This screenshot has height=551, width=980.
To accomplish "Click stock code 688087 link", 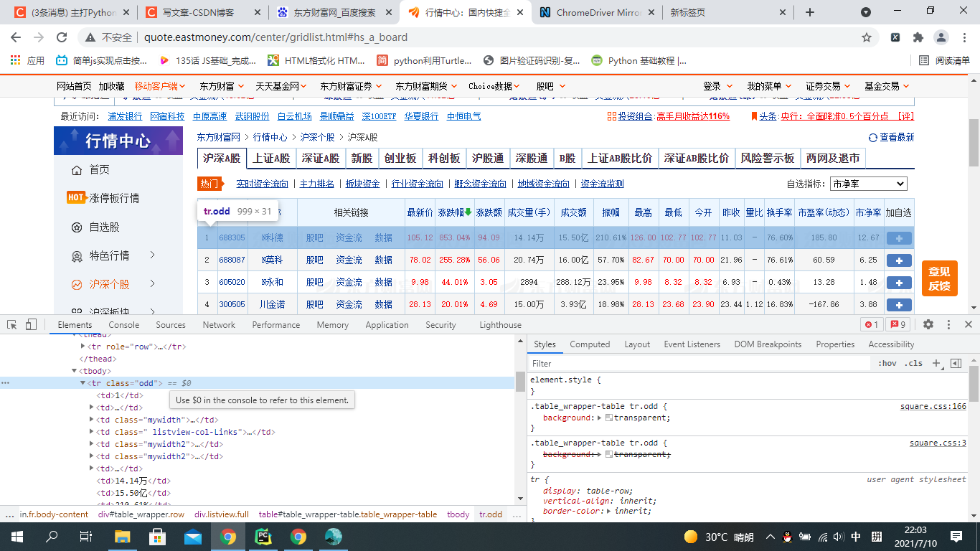I will pyautogui.click(x=232, y=260).
